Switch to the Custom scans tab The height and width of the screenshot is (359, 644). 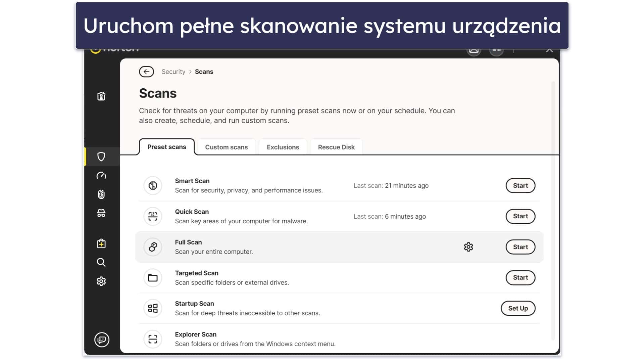(x=227, y=147)
